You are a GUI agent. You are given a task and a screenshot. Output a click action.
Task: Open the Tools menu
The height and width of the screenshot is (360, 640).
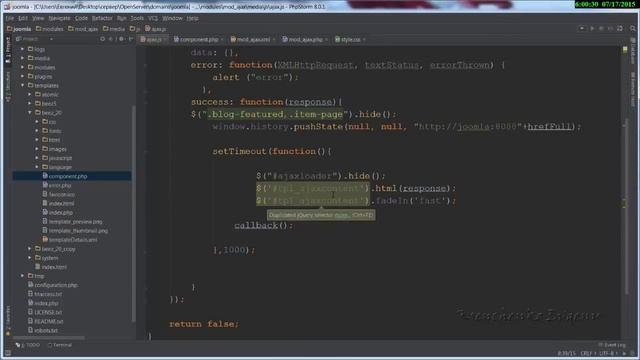pos(137,18)
